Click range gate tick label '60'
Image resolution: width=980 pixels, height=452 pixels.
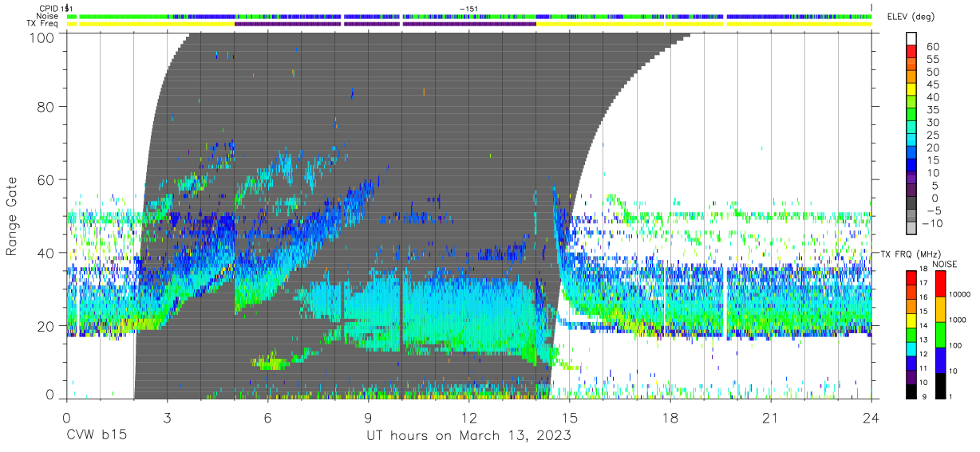click(x=46, y=179)
